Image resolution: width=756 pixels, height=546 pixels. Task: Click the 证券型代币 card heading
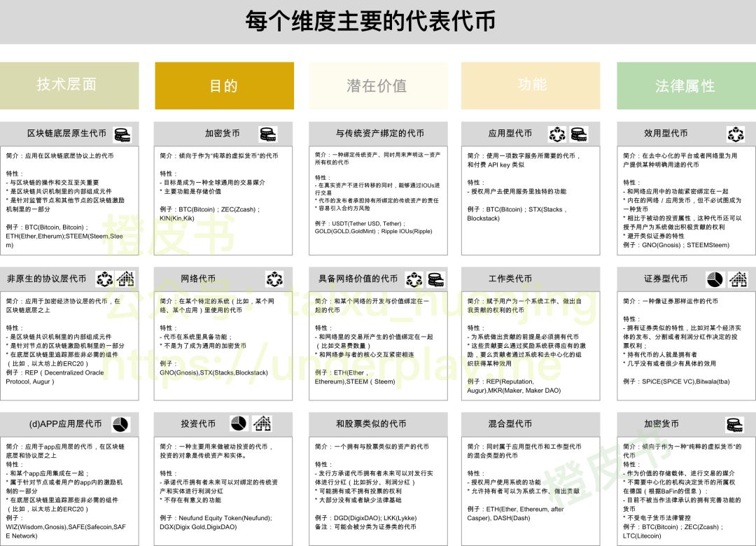click(x=666, y=279)
